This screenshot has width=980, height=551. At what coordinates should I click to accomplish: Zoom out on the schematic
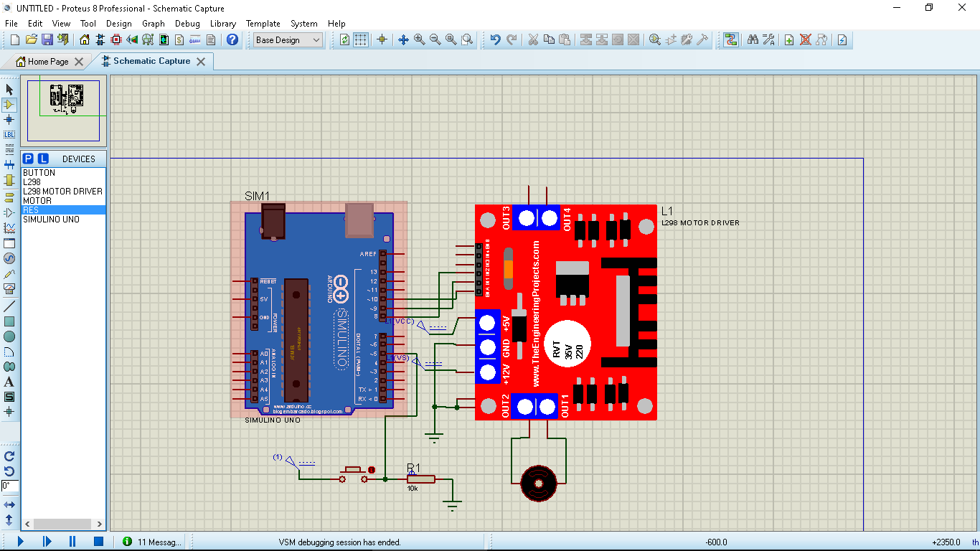coord(435,39)
